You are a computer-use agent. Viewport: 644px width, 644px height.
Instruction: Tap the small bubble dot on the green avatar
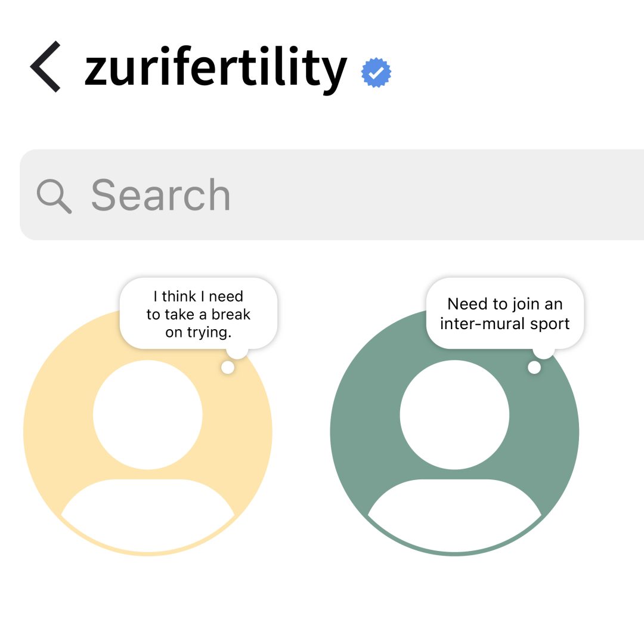point(534,367)
